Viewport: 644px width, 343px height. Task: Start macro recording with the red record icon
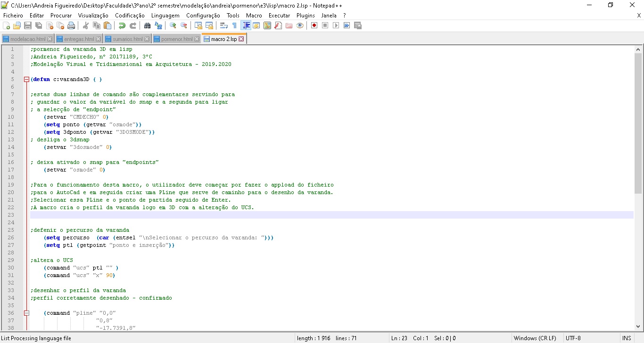[314, 25]
